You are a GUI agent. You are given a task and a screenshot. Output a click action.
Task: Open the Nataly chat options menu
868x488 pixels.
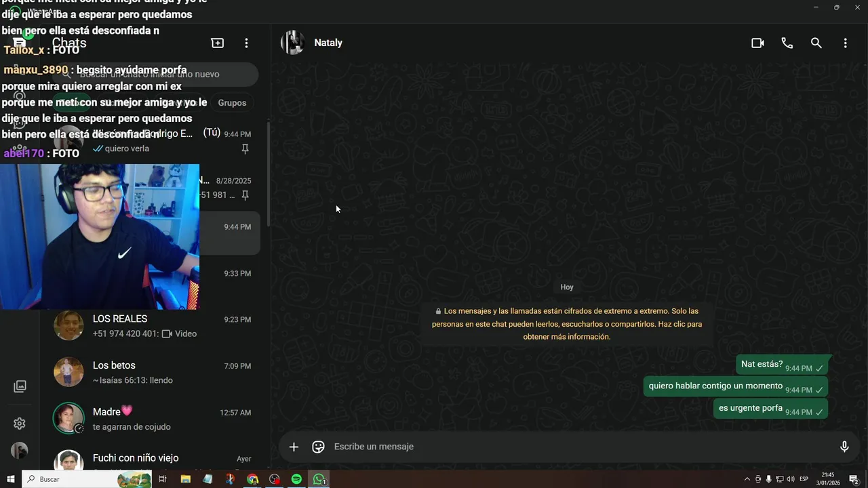(x=845, y=43)
